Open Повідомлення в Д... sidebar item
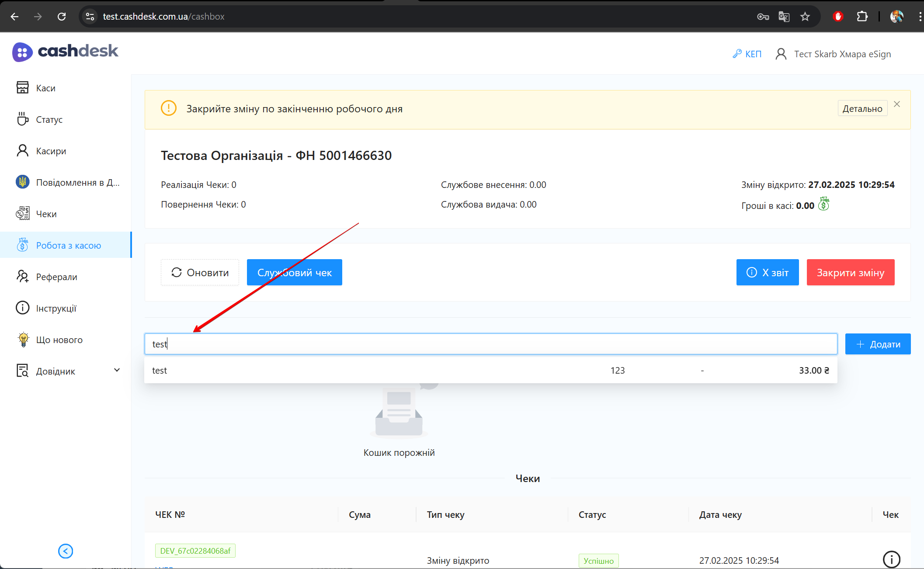The height and width of the screenshot is (569, 924). (77, 183)
